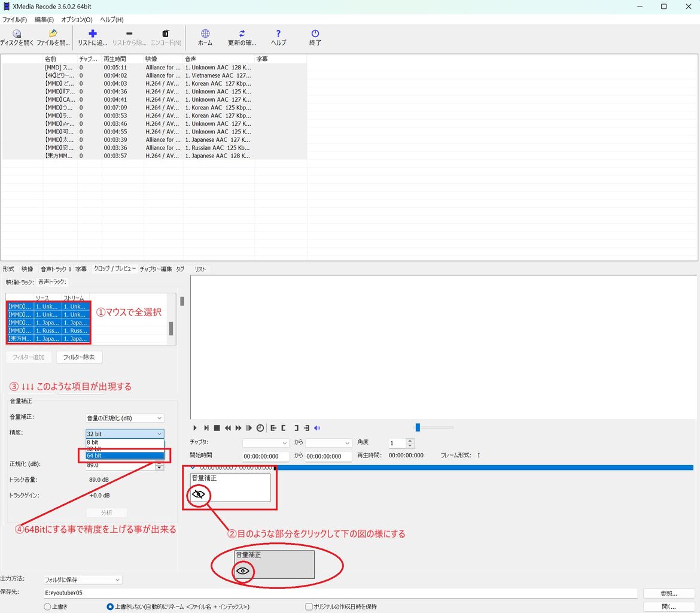Click the 開始時間 time input field
The width and height of the screenshot is (700, 613).
[266, 456]
